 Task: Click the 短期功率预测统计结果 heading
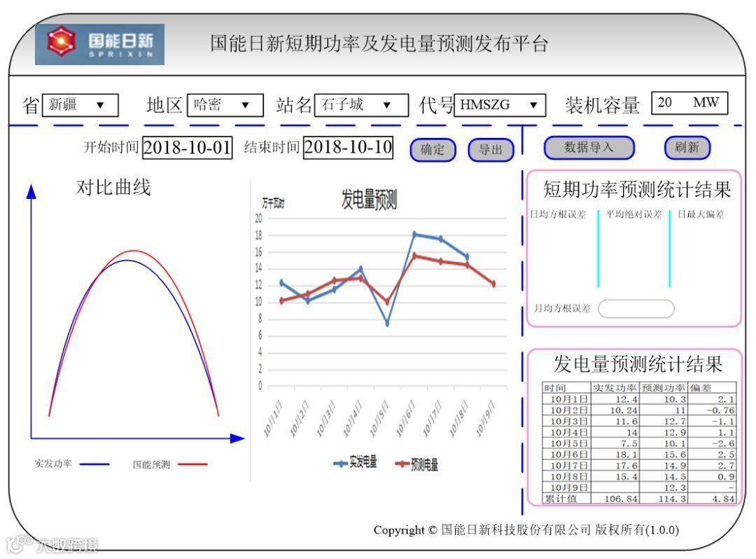(x=637, y=190)
